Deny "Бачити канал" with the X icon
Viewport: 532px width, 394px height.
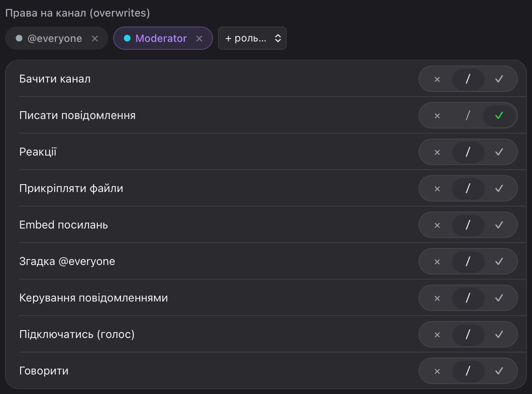tap(437, 79)
